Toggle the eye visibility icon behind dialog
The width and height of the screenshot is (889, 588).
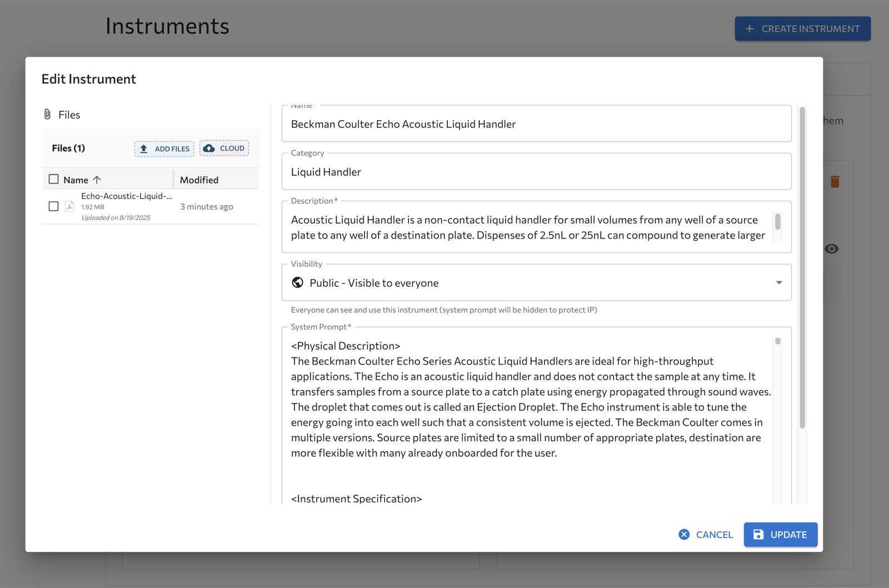pos(832,248)
